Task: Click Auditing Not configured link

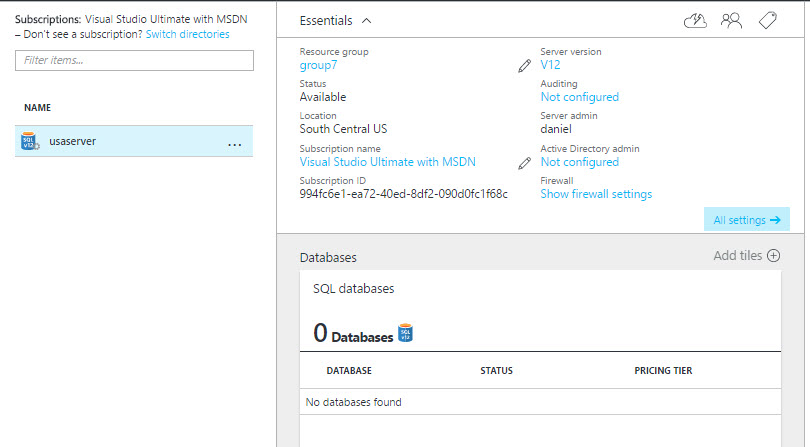Action: click(x=579, y=97)
